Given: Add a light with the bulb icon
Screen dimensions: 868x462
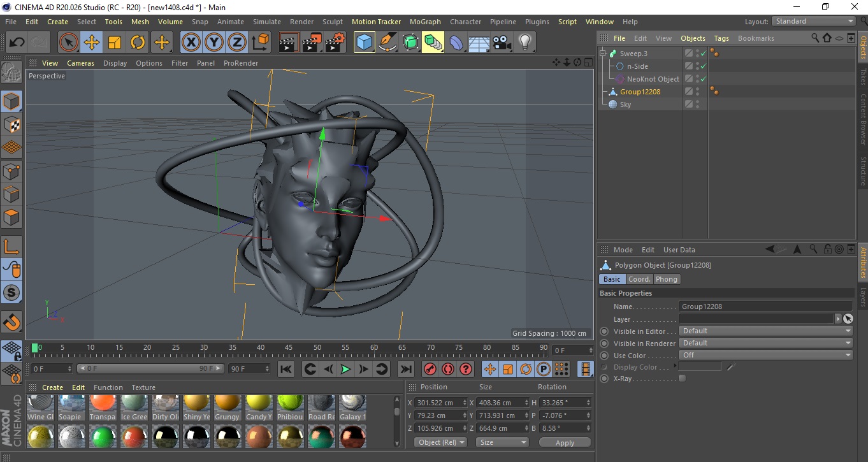Looking at the screenshot, I should coord(524,43).
